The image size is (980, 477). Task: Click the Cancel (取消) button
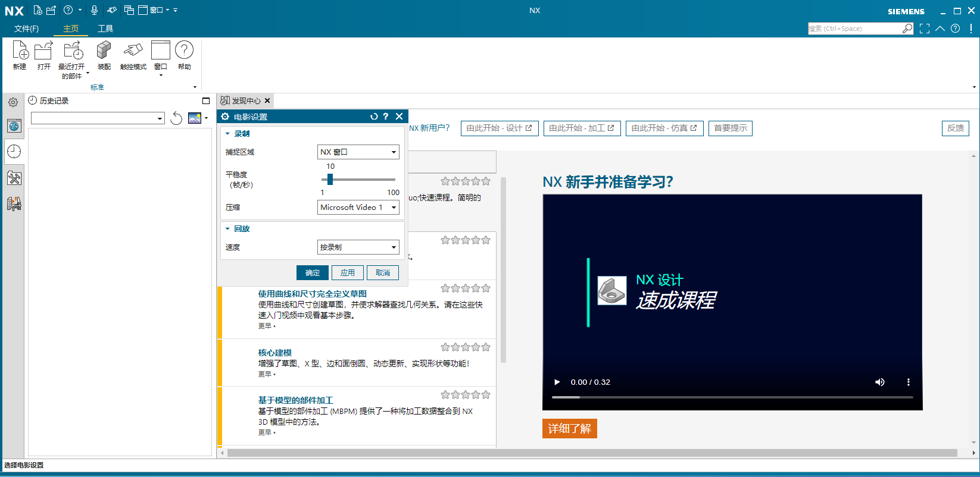(383, 272)
